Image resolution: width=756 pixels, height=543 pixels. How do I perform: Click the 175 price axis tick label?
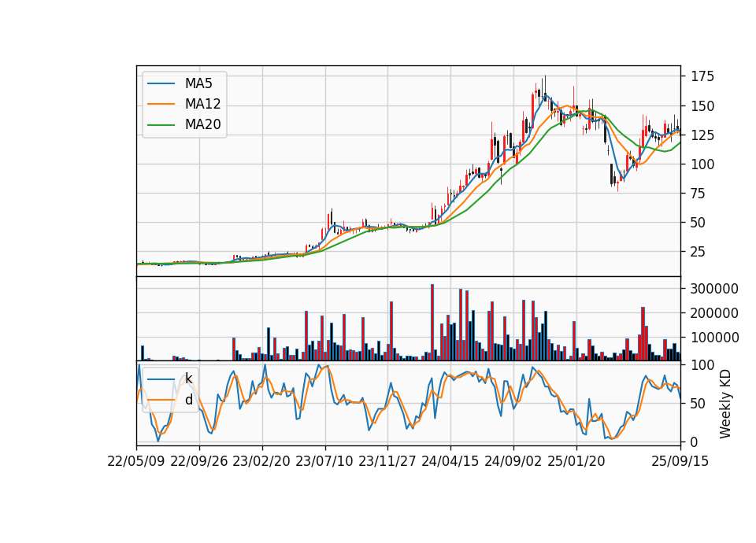point(702,76)
